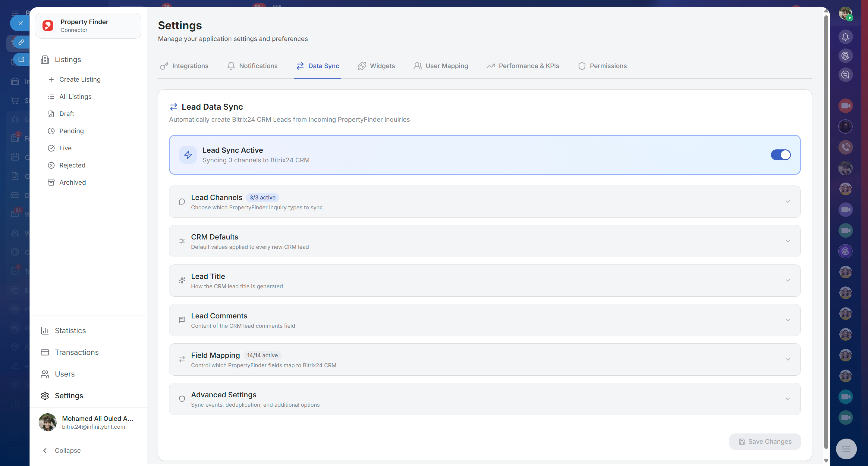Open Statistics from the sidebar
This screenshot has width=868, height=466.
(x=70, y=331)
